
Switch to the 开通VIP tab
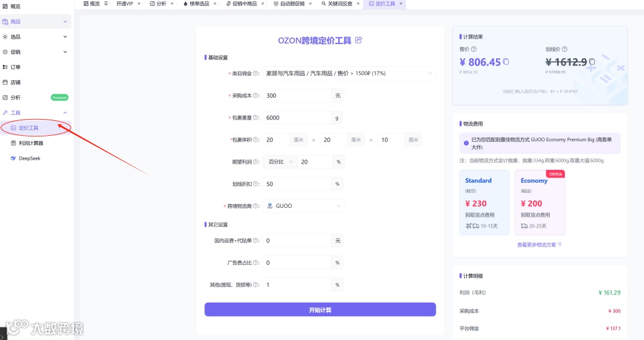pyautogui.click(x=125, y=4)
